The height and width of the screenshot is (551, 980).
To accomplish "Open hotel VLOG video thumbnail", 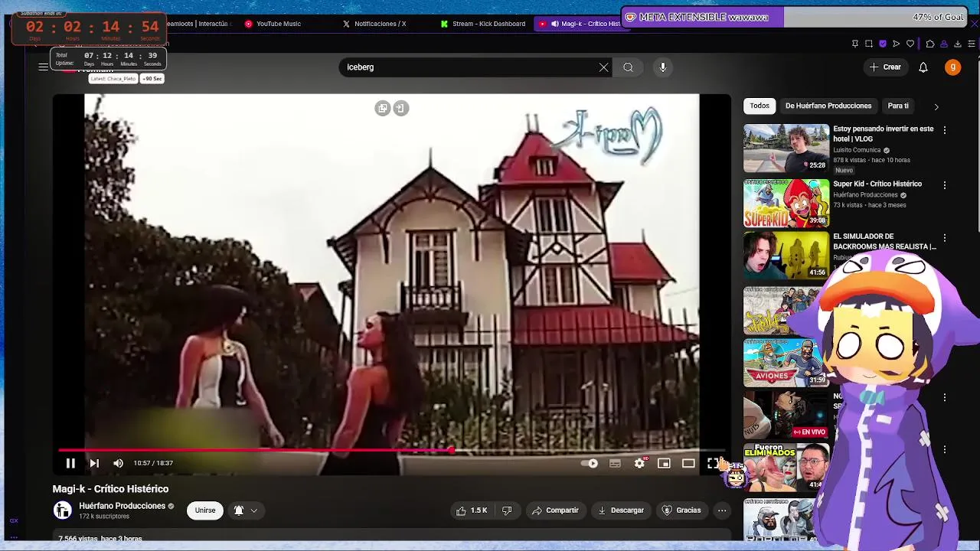I will click(786, 148).
